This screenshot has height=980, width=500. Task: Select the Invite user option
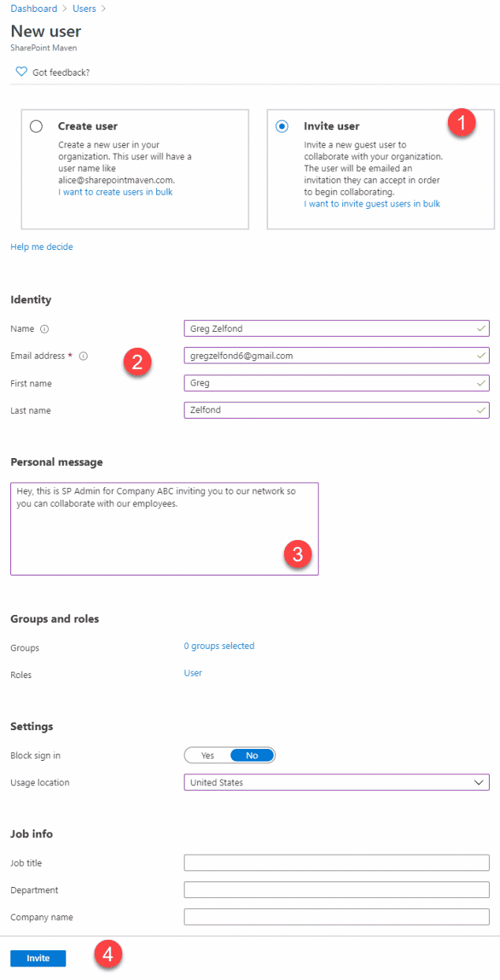pyautogui.click(x=282, y=125)
